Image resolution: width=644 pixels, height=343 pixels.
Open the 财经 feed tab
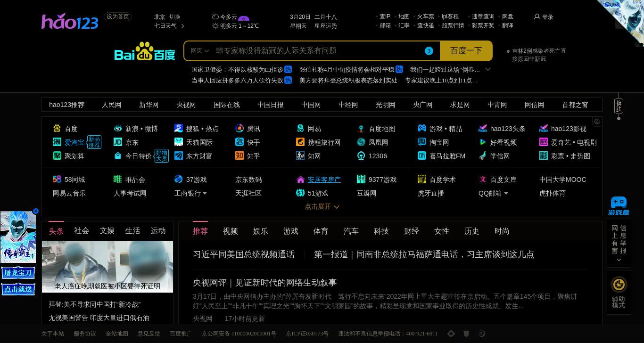click(412, 231)
